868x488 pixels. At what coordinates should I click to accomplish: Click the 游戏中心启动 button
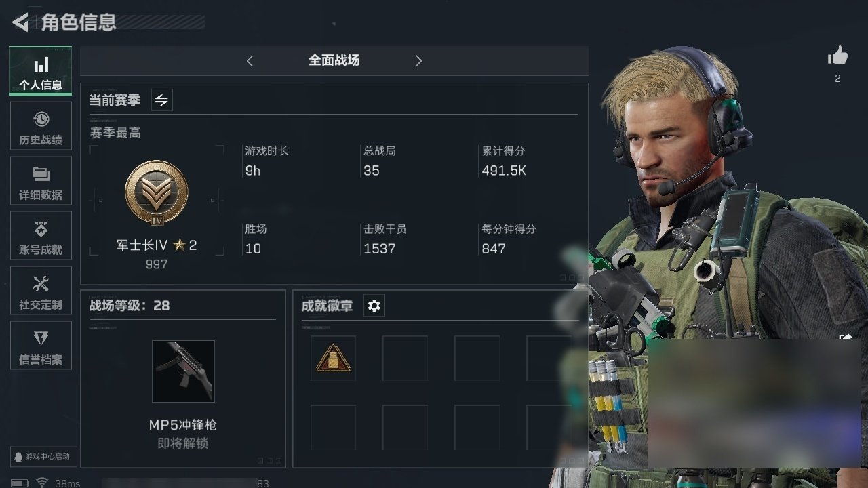42,456
